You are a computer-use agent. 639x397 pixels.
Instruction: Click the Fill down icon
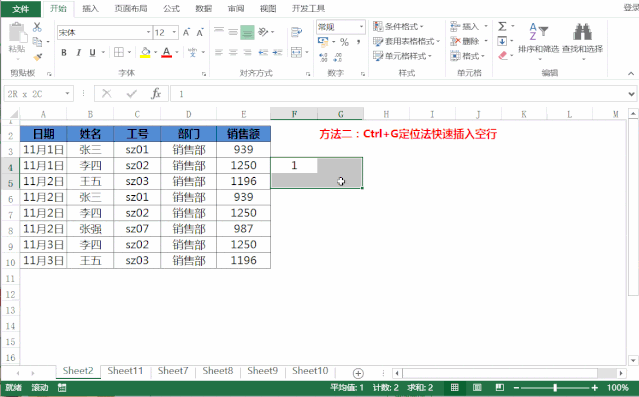pos(502,41)
